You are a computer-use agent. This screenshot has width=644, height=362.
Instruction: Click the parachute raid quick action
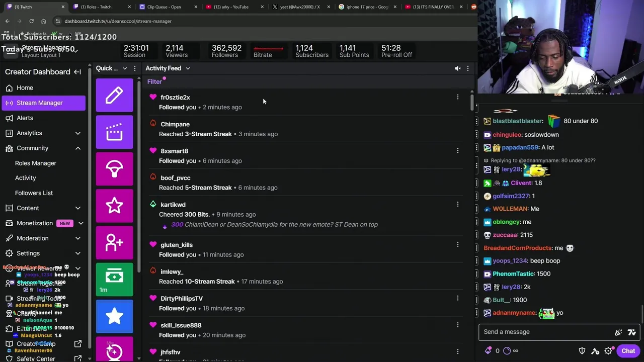tap(114, 169)
